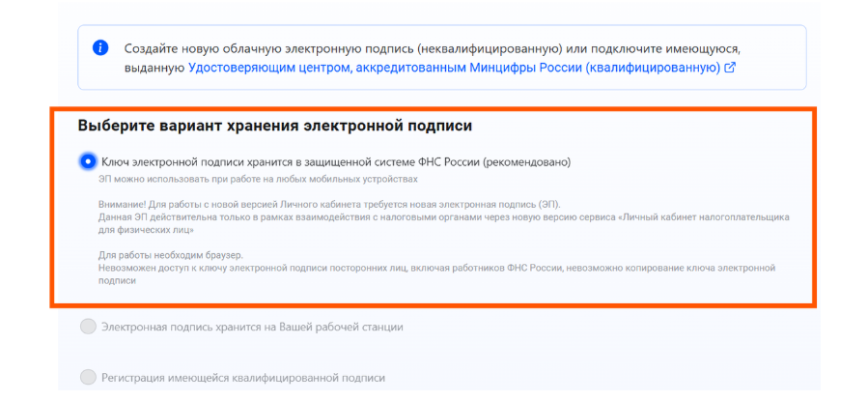Open the external link icon after квалифицированную
Image resolution: width=868 pixels, height=401 pixels.
tap(730, 69)
